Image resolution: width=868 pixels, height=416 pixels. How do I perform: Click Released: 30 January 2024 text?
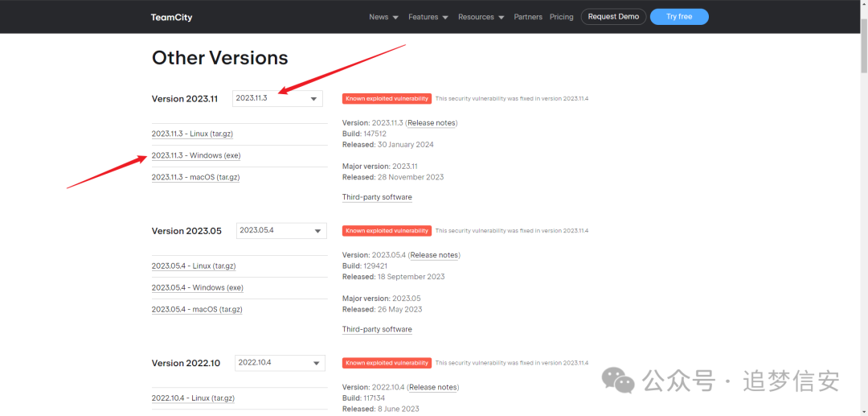pyautogui.click(x=388, y=145)
